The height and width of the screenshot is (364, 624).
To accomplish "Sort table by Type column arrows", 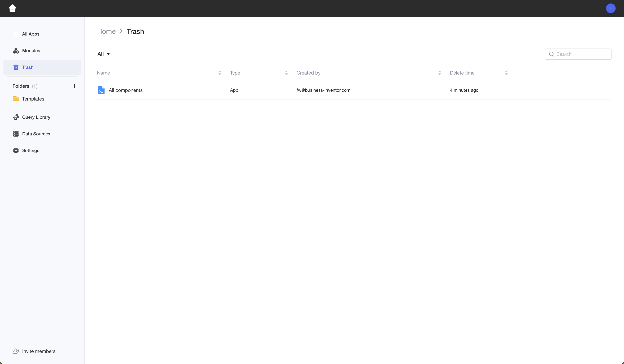I will [x=286, y=73].
